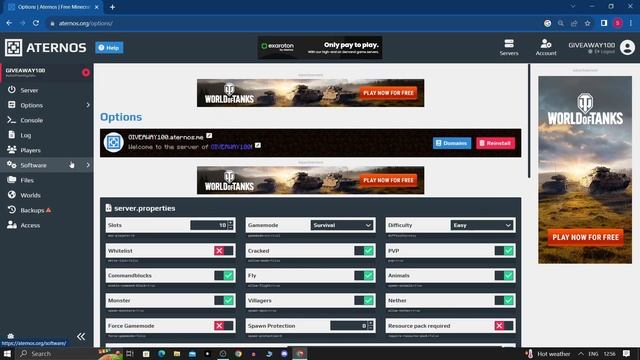Viewport: 640px width, 360px height.
Task: Click the blue Help button
Action: (x=109, y=48)
